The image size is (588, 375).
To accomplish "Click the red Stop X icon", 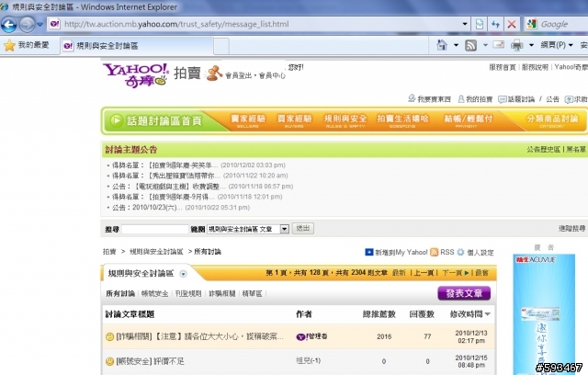I will 512,25.
